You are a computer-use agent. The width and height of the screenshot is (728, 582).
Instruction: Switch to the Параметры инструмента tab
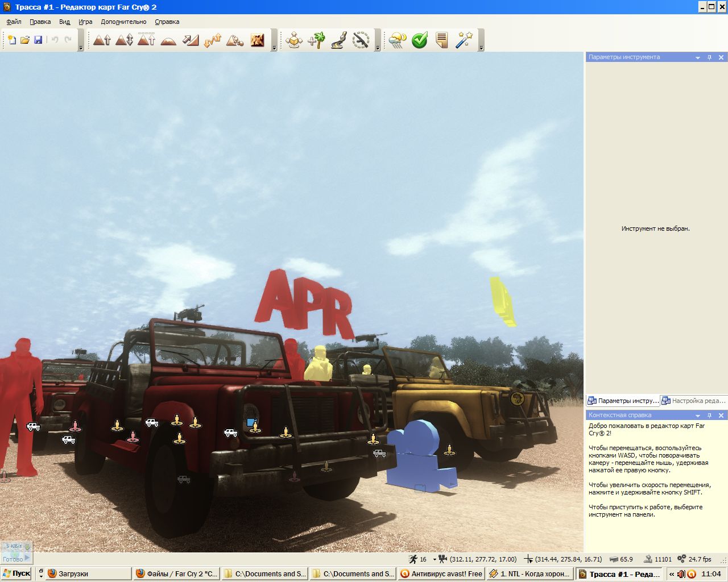click(623, 401)
